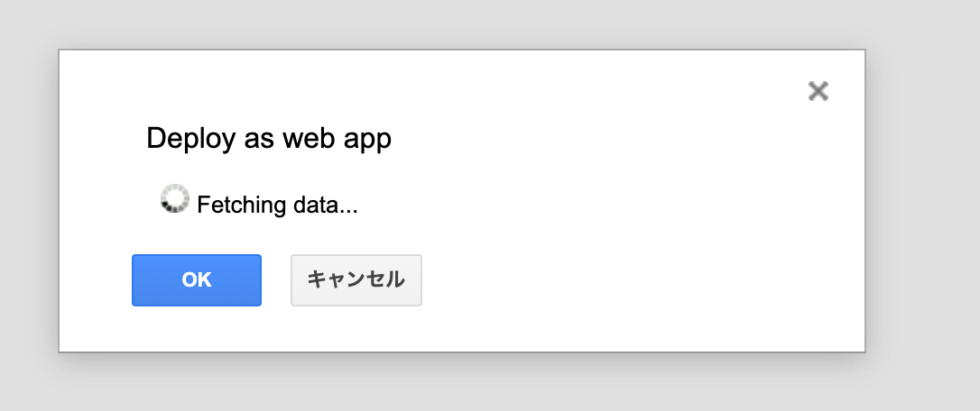Image resolution: width=980 pixels, height=411 pixels.
Task: Hit OK in the Deploy dialog
Action: (x=197, y=280)
